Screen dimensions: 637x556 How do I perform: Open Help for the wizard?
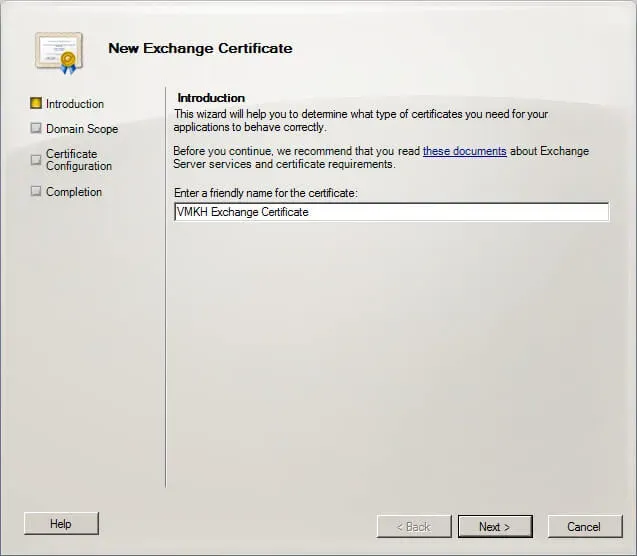61,524
